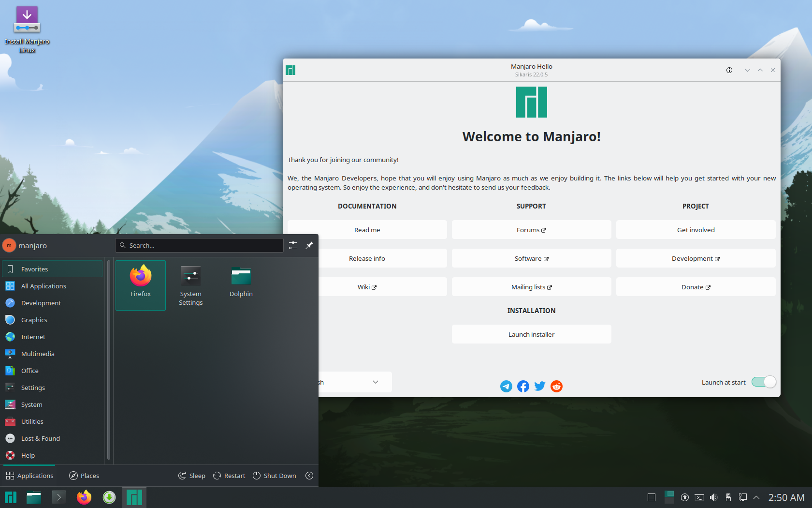Viewport: 812px width, 508px height.
Task: Click the Sleep button in launcher
Action: pos(192,476)
